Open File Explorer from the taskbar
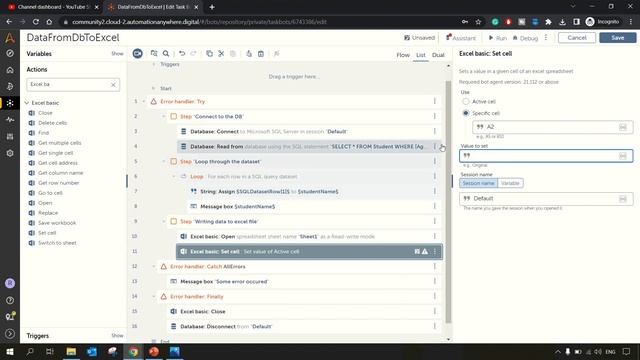The image size is (640, 360). pos(71,351)
